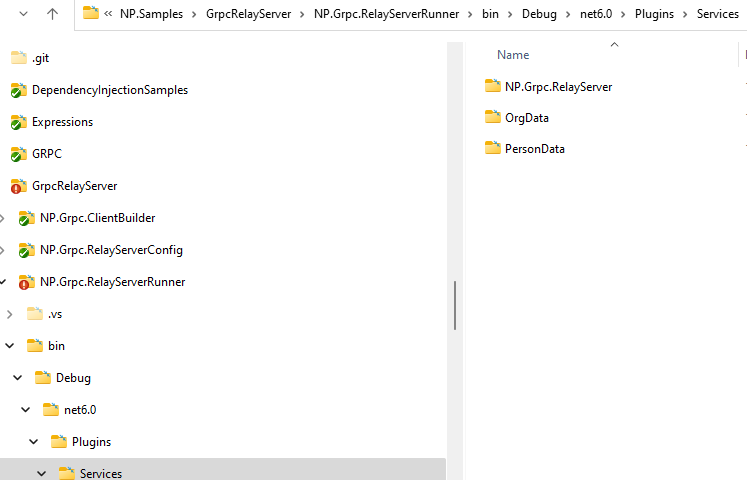The height and width of the screenshot is (480, 747).
Task: Collapse the net6.0 tree node
Action: pos(26,410)
